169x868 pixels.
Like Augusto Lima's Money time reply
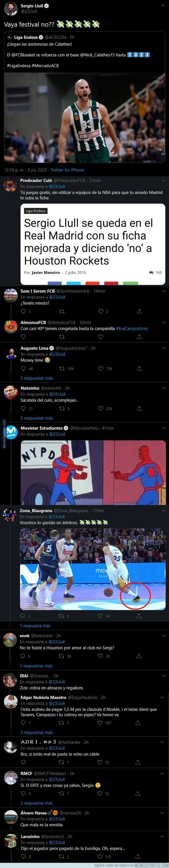101,369
